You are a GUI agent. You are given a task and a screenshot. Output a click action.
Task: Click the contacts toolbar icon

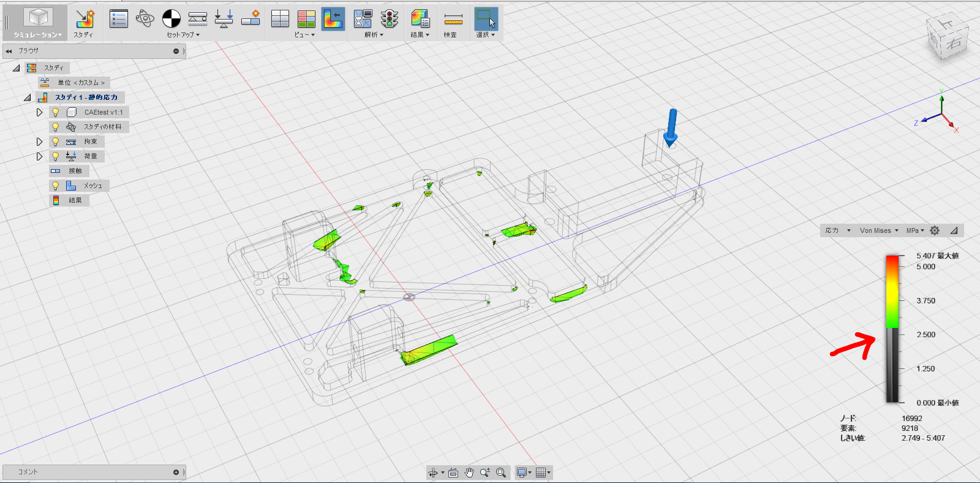point(251,19)
